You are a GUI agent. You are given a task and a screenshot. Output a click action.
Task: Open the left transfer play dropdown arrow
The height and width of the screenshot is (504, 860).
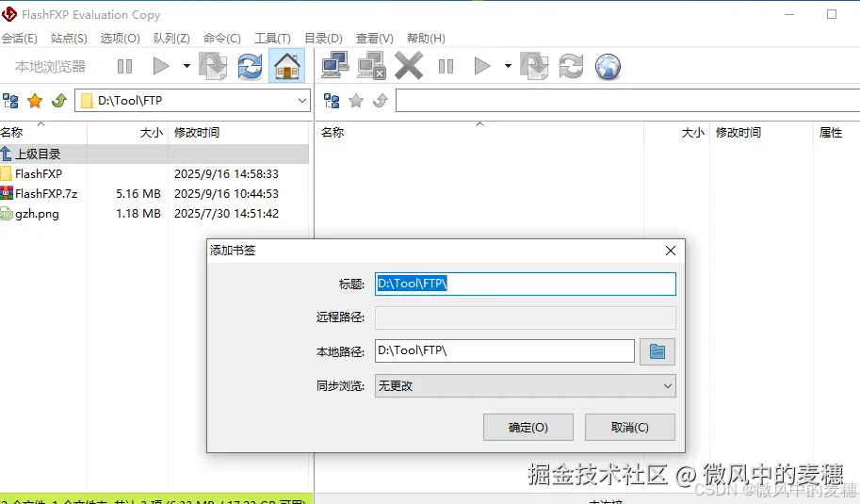point(187,66)
